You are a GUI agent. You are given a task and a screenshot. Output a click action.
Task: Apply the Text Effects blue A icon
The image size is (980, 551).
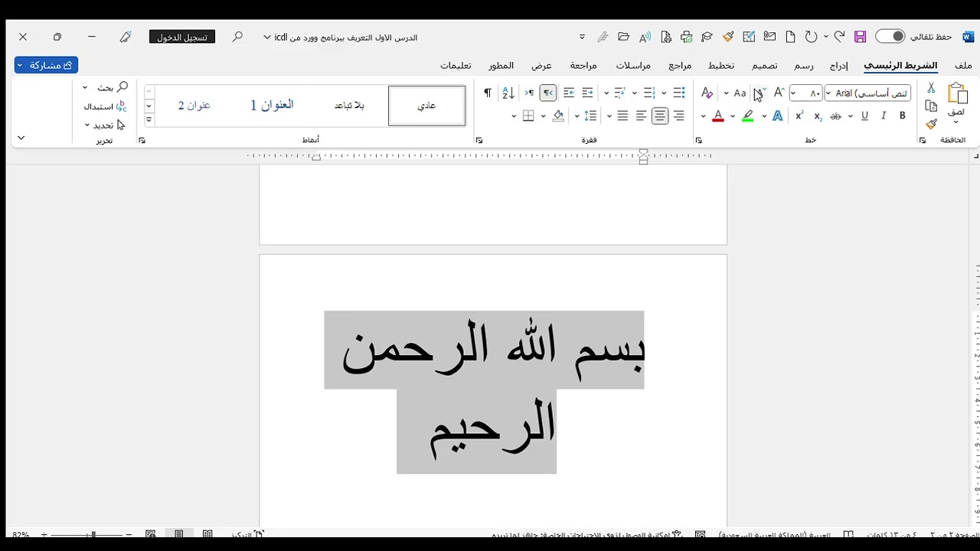(778, 116)
